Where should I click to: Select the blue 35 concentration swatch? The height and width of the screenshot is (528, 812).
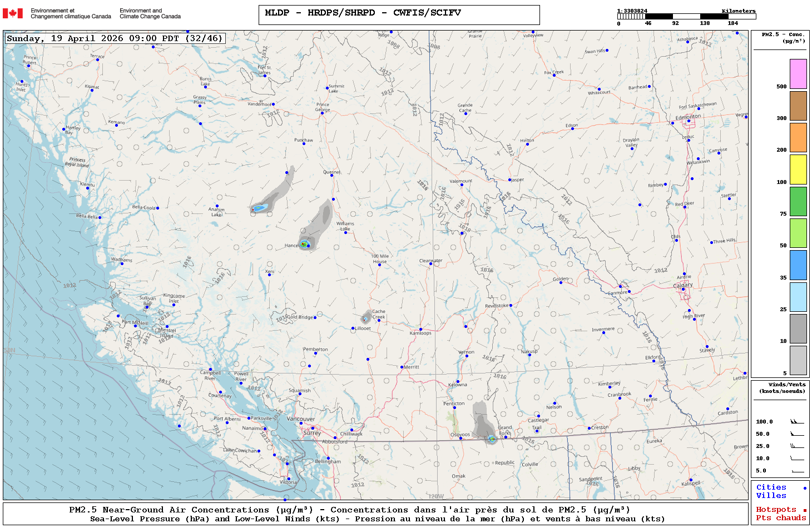pyautogui.click(x=798, y=265)
